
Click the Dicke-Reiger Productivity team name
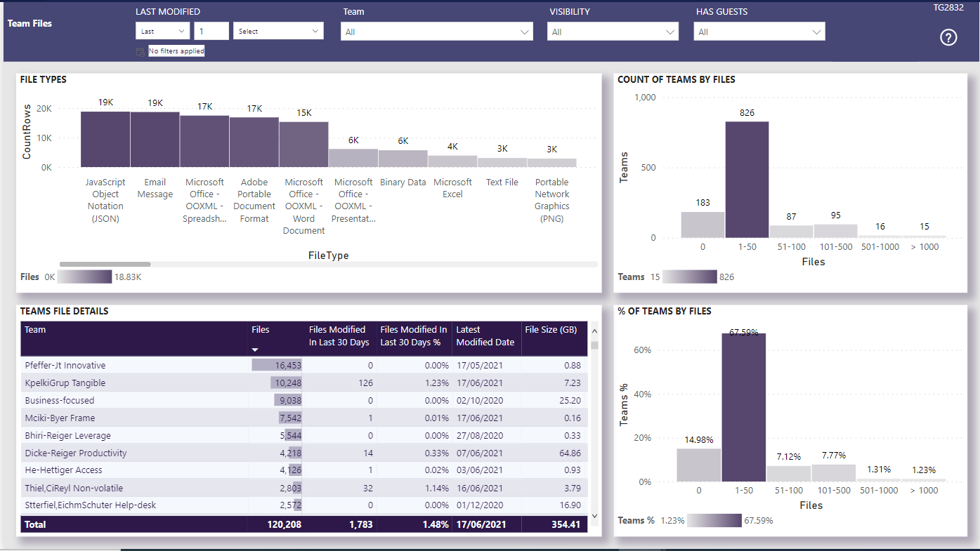click(x=76, y=453)
